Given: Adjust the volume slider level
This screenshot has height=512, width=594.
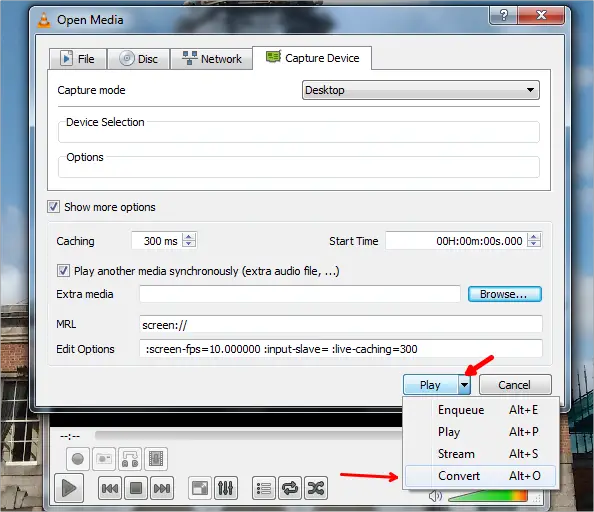Looking at the screenshot, I should (x=488, y=496).
